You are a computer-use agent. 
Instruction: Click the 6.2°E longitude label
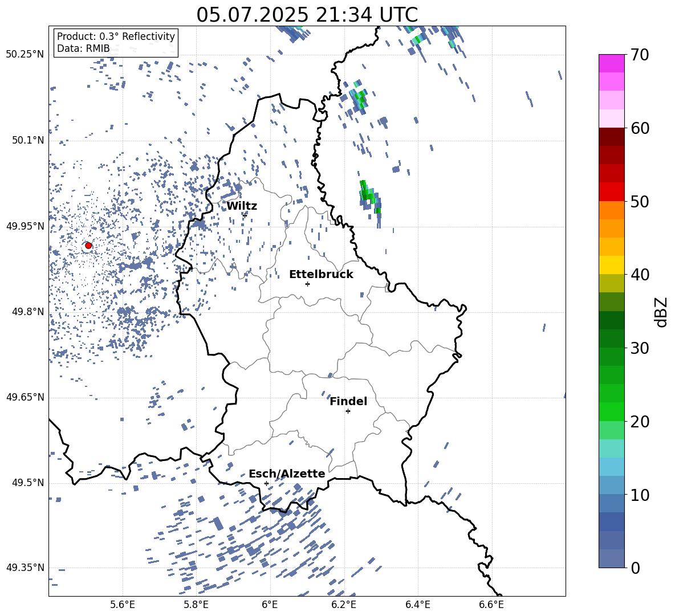(x=344, y=605)
